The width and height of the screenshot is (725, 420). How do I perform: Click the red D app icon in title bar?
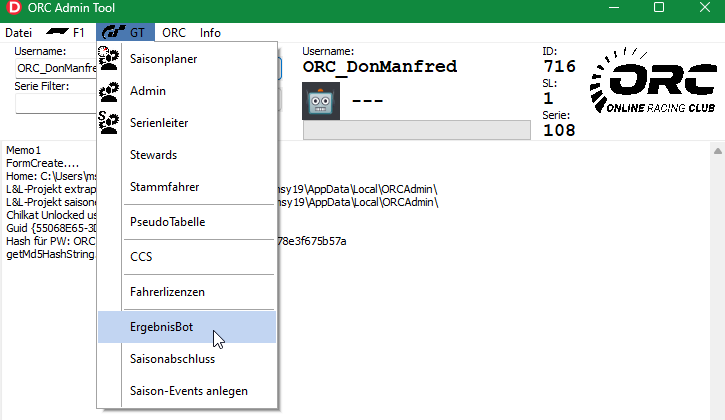(14, 10)
